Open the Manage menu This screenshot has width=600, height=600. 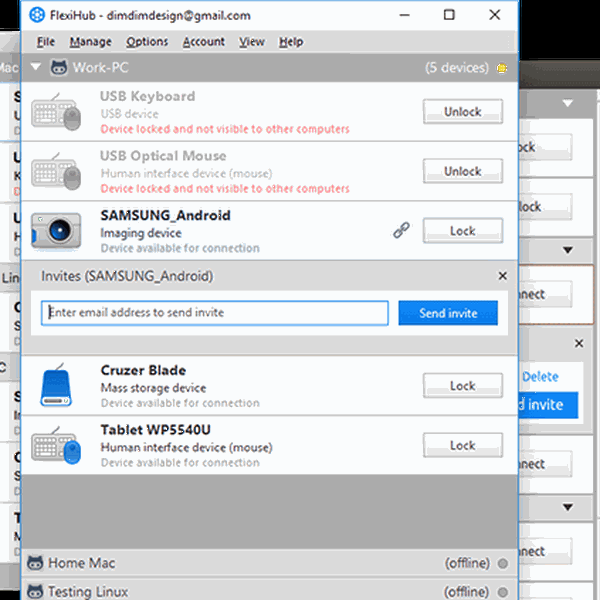(90, 42)
